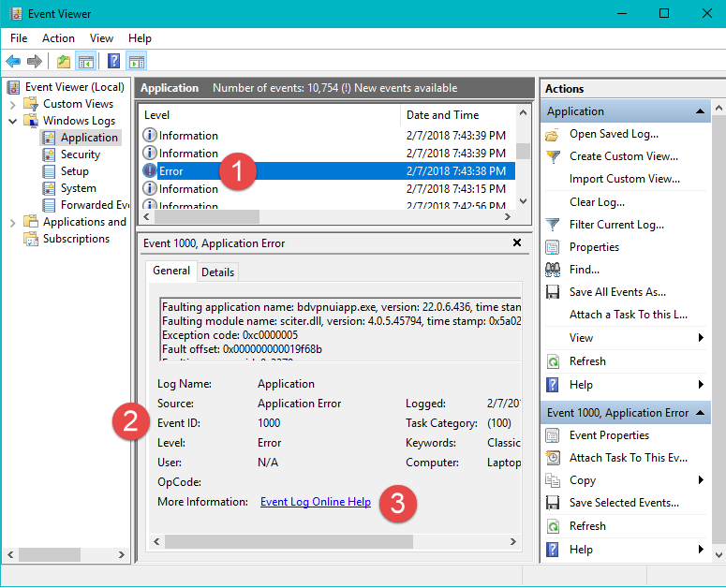Image resolution: width=726 pixels, height=588 pixels.
Task: Open the Action menu
Action: pyautogui.click(x=58, y=38)
